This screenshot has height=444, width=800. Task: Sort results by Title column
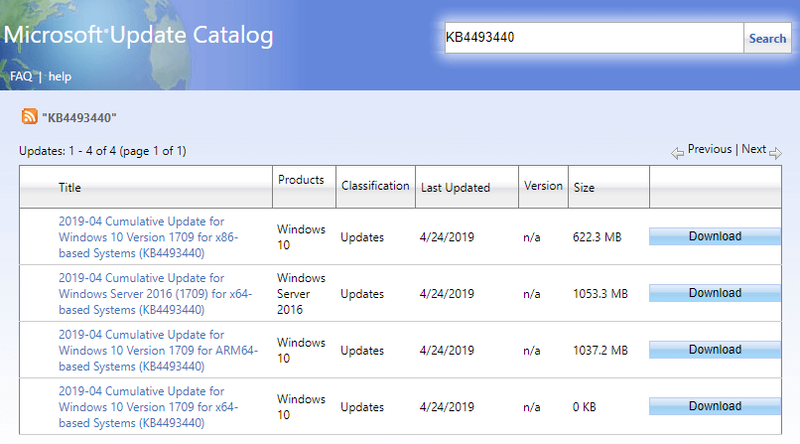[x=69, y=187]
